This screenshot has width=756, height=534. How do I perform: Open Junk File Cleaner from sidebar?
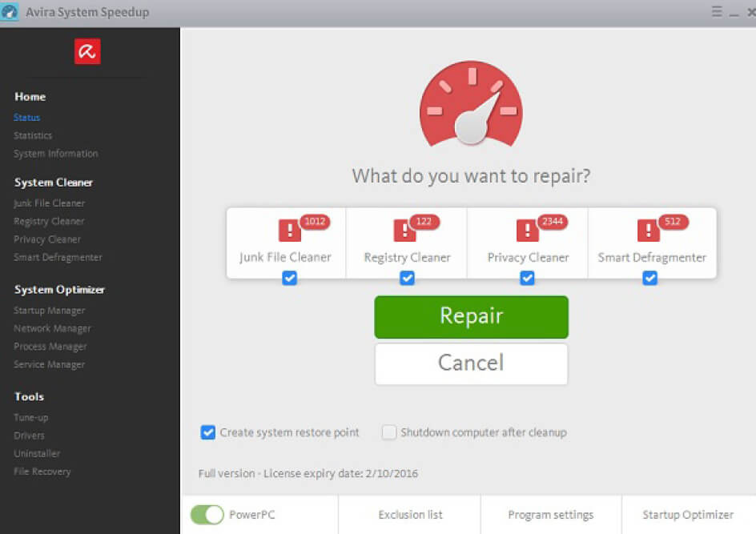[49, 203]
